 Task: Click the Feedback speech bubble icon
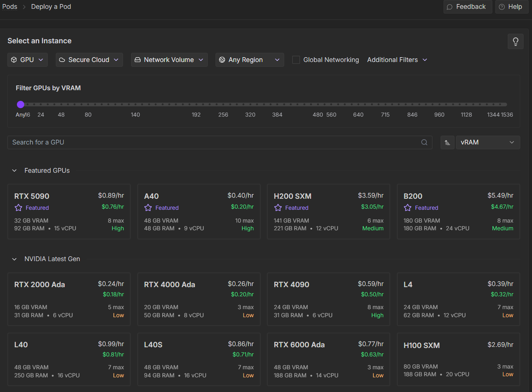coord(449,7)
